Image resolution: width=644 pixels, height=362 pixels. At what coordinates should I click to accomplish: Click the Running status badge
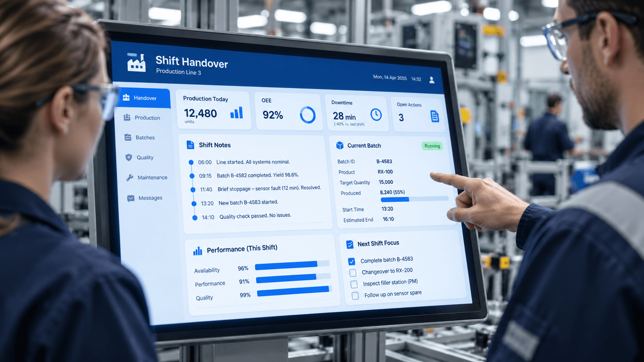[x=432, y=146]
